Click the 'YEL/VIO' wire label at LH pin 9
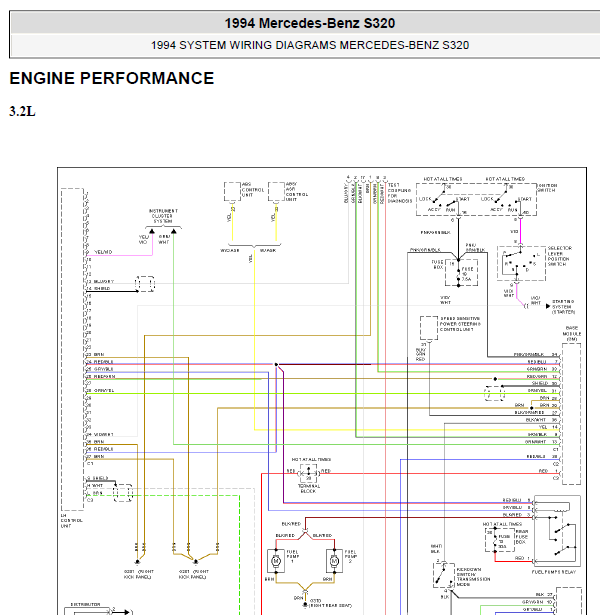600x615 pixels. 103,252
